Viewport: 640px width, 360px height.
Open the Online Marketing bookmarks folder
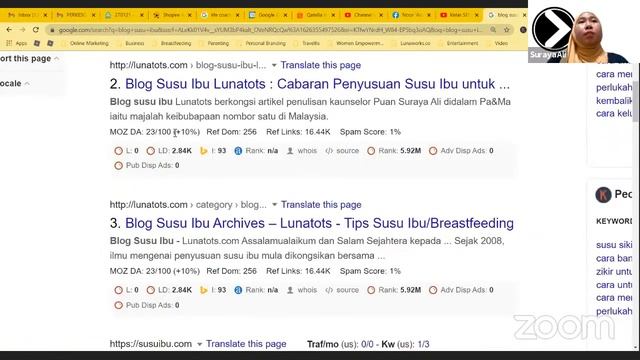pos(85,43)
